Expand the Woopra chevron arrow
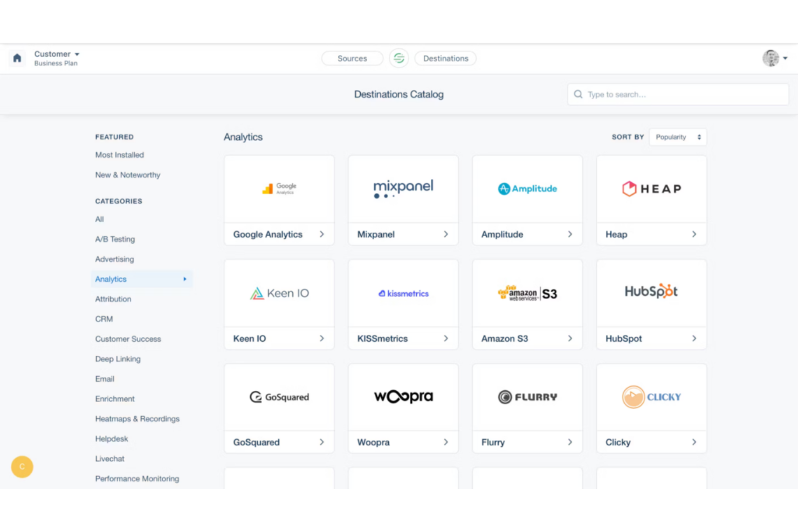The image size is (798, 532). (446, 443)
